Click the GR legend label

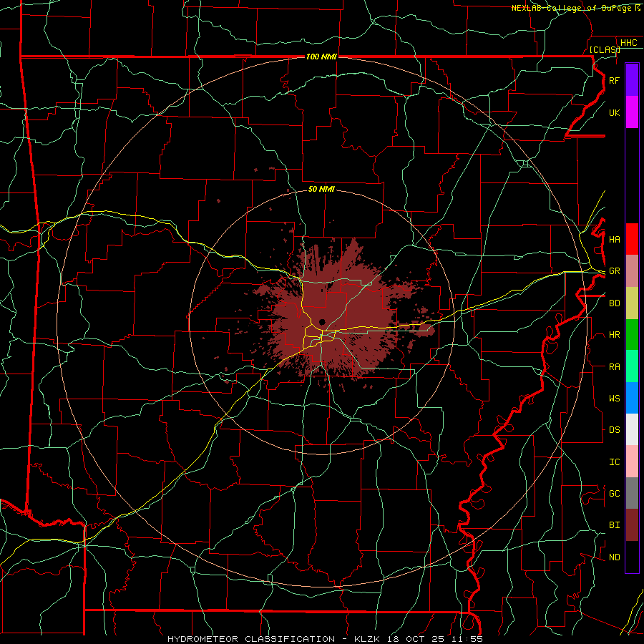point(614,271)
